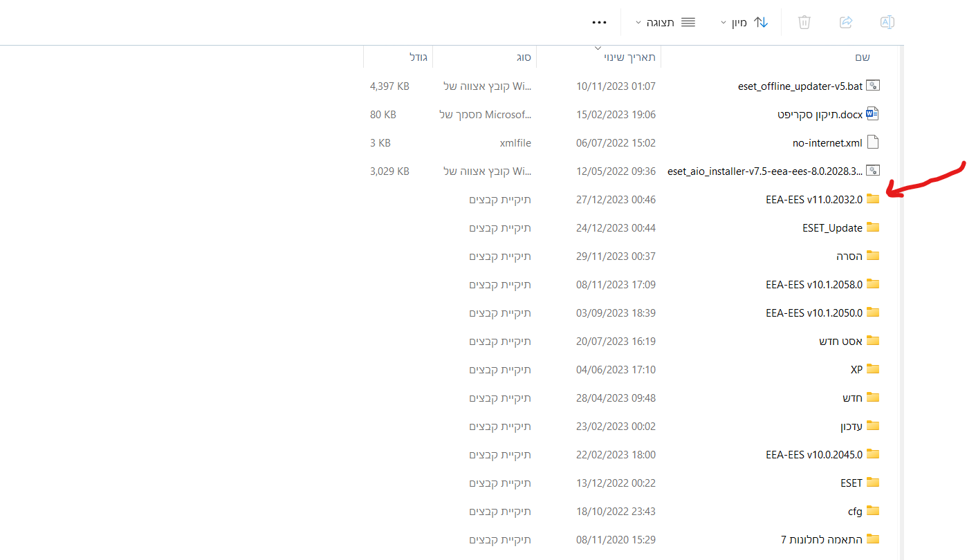Select the אסט חדש folder icon
Screen dimensions: 967x560
(x=873, y=341)
